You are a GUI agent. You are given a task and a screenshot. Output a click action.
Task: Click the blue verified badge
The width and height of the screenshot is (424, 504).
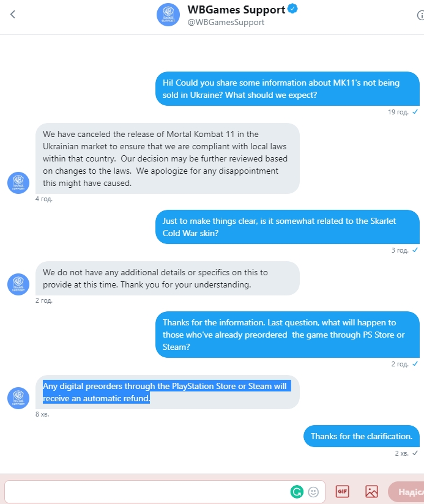(x=294, y=10)
